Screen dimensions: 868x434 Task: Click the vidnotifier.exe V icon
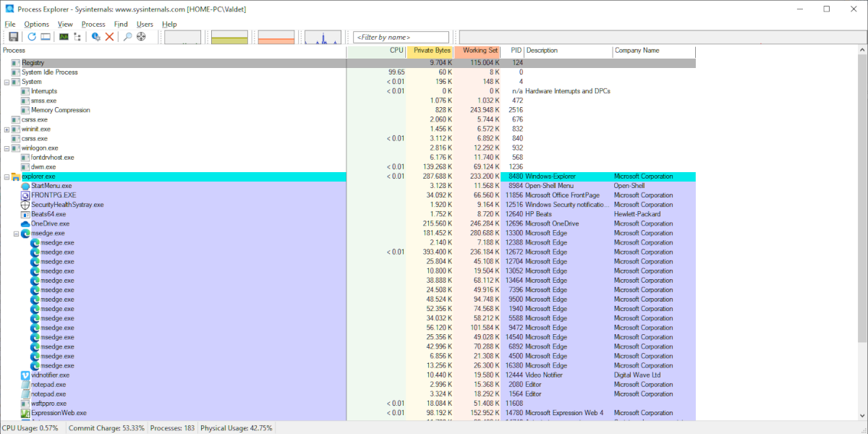pos(25,375)
